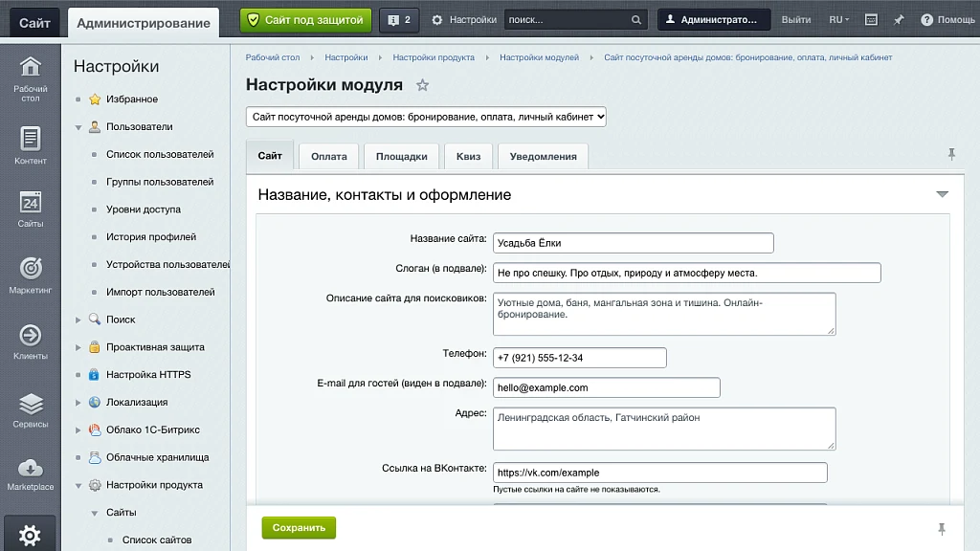Click the Адрес text area
Viewport: 980px width, 551px height.
coord(664,429)
